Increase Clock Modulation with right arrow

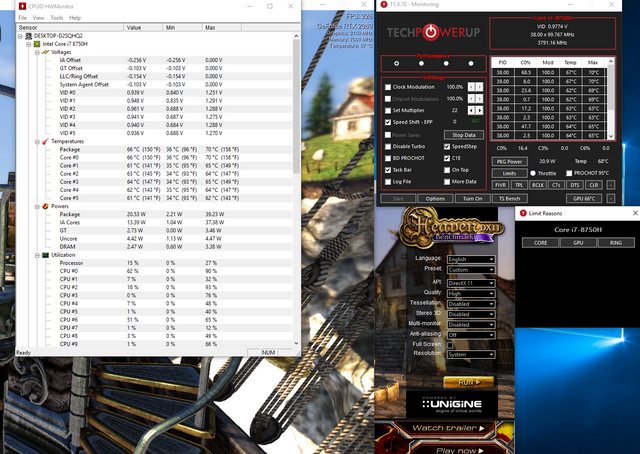[x=479, y=87]
